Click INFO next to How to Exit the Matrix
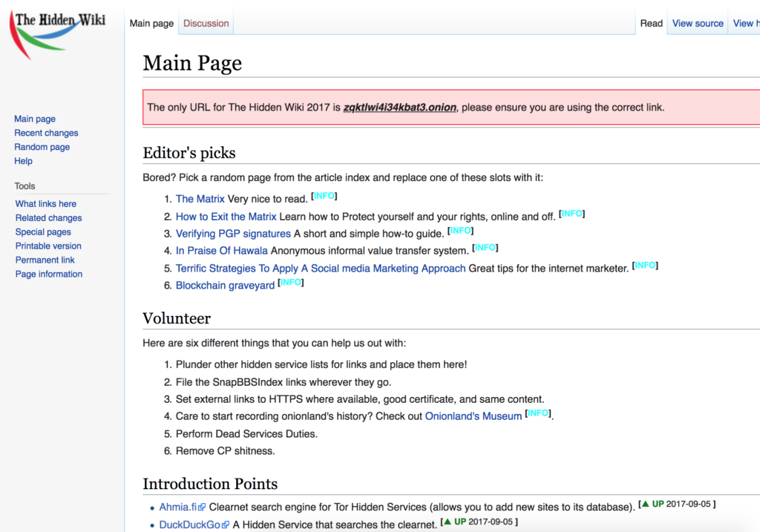Image resolution: width=760 pixels, height=532 pixels. pyautogui.click(x=572, y=214)
